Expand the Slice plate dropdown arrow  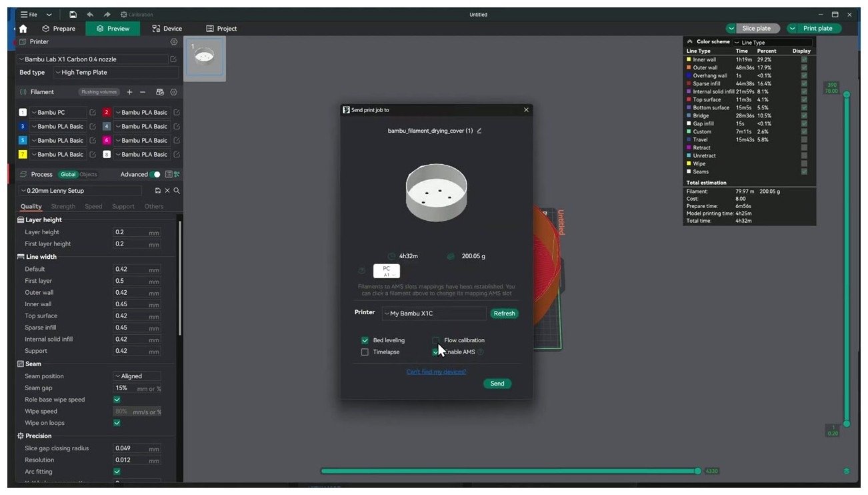click(731, 29)
